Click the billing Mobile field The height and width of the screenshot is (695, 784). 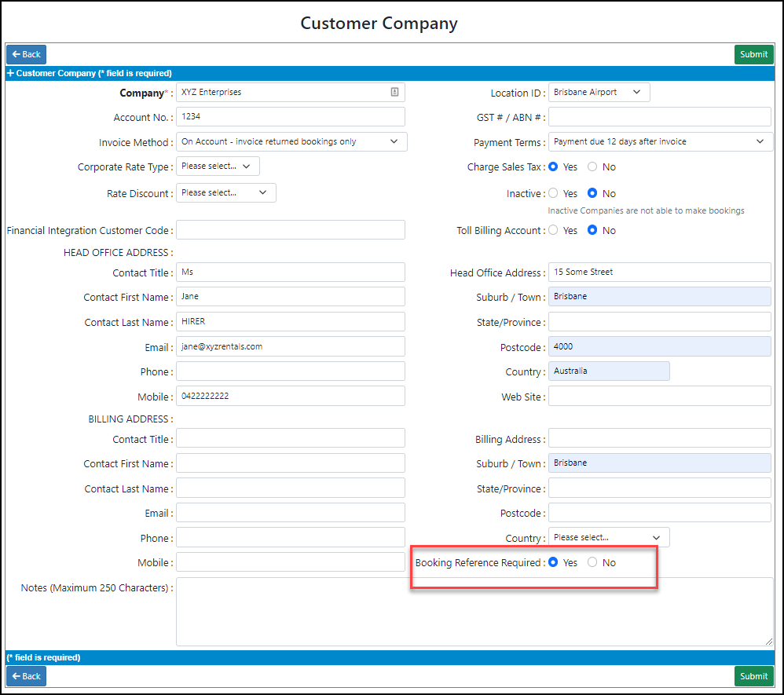(291, 562)
